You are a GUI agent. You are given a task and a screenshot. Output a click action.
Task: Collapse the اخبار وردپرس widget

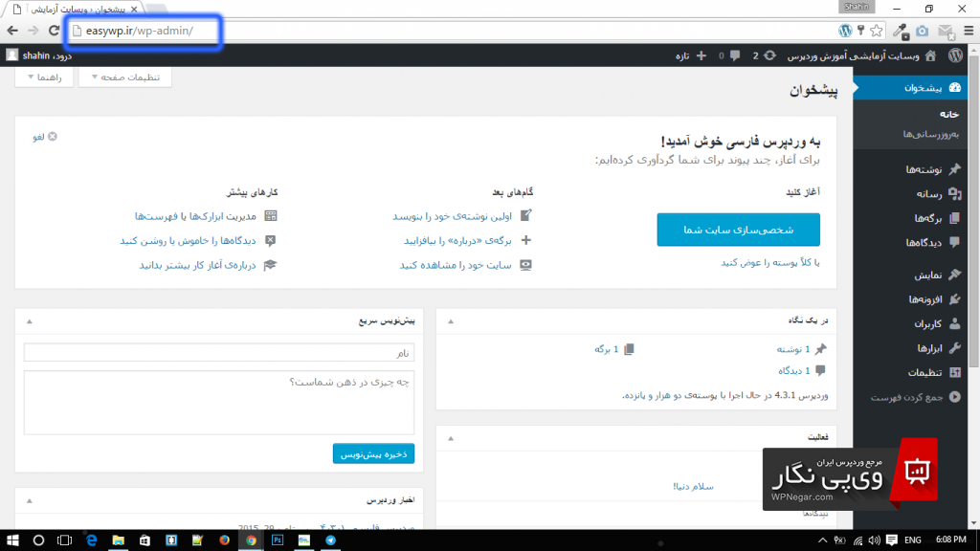(30, 501)
